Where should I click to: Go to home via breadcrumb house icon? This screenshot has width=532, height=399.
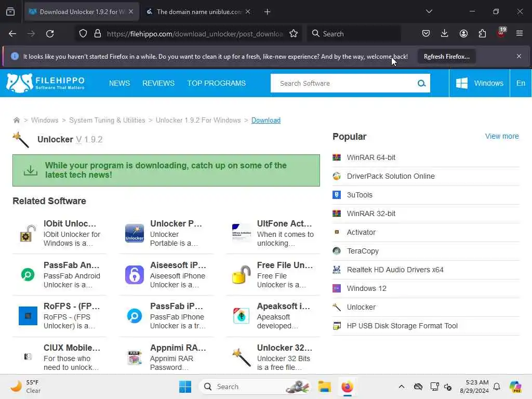(x=16, y=120)
